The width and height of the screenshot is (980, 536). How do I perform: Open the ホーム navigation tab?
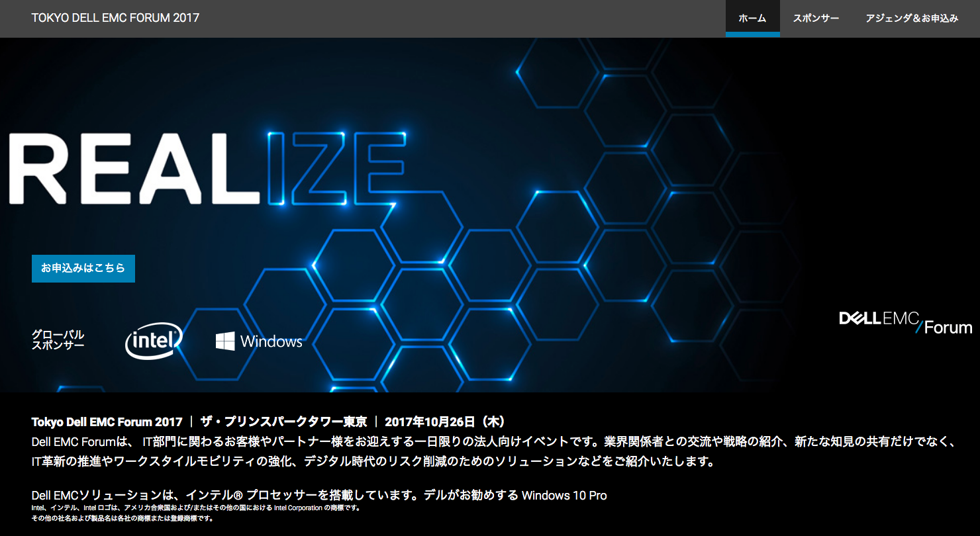[x=752, y=19]
